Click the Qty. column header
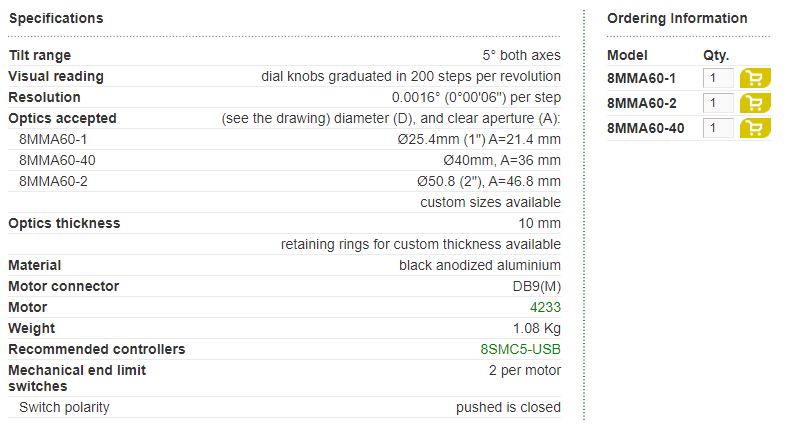 716,55
